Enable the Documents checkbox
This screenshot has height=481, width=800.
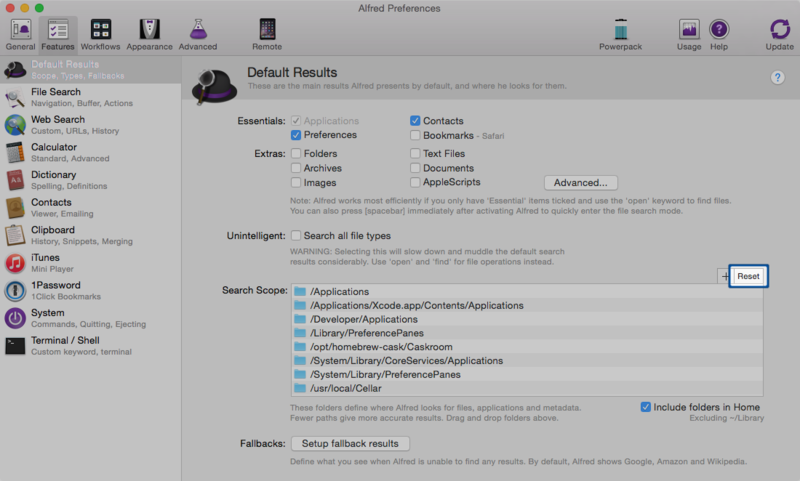click(415, 168)
